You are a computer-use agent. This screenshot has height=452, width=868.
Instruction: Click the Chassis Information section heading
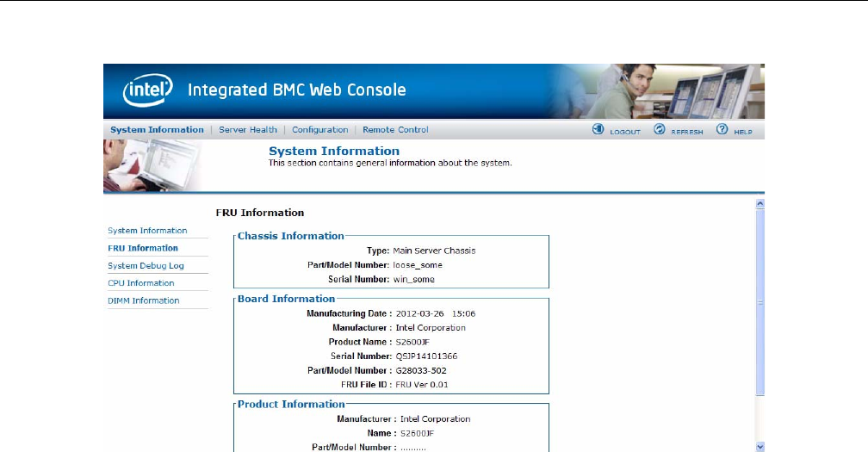click(291, 236)
